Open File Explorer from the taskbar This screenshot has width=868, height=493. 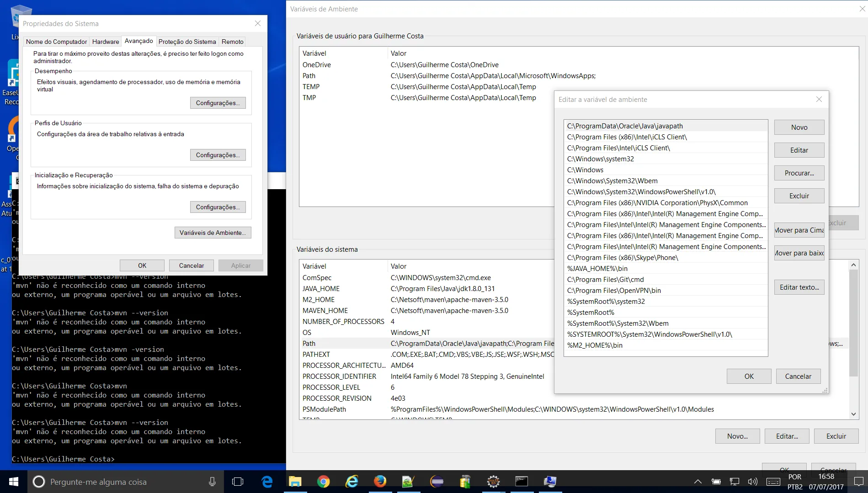[295, 482]
